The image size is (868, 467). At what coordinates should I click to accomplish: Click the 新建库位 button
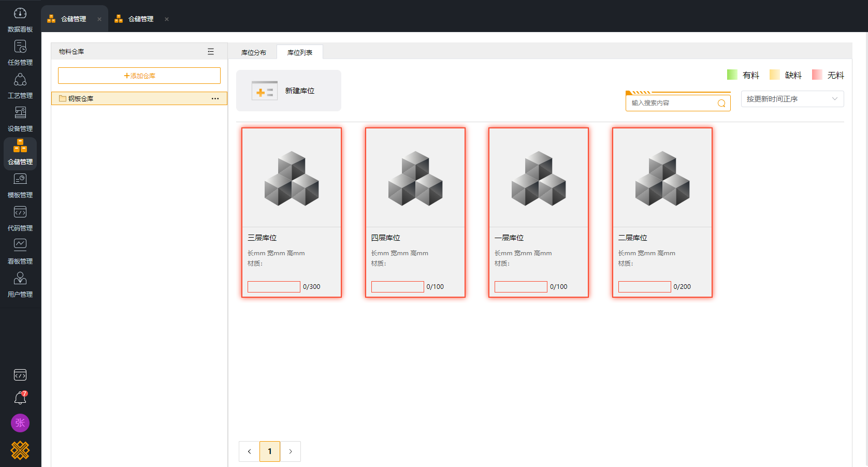288,91
